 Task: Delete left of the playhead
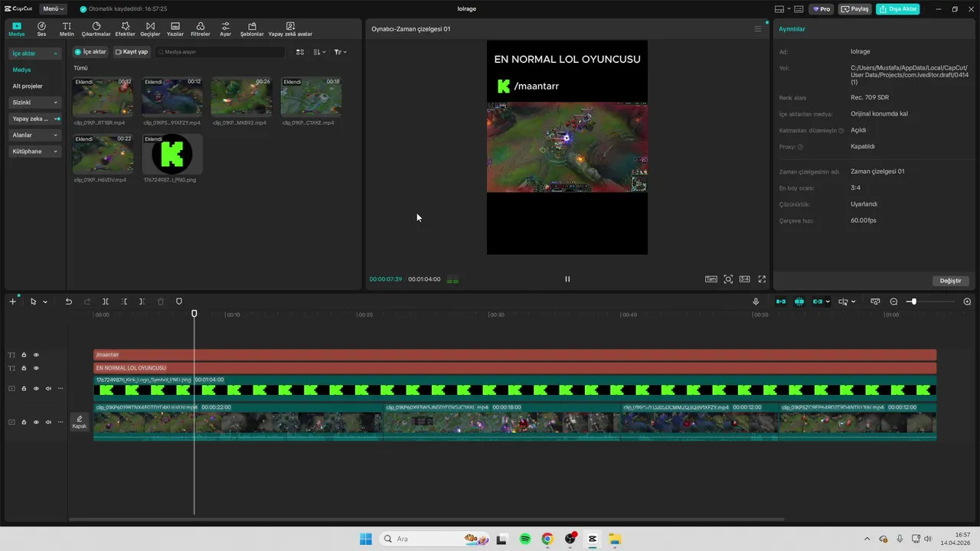[x=124, y=302]
